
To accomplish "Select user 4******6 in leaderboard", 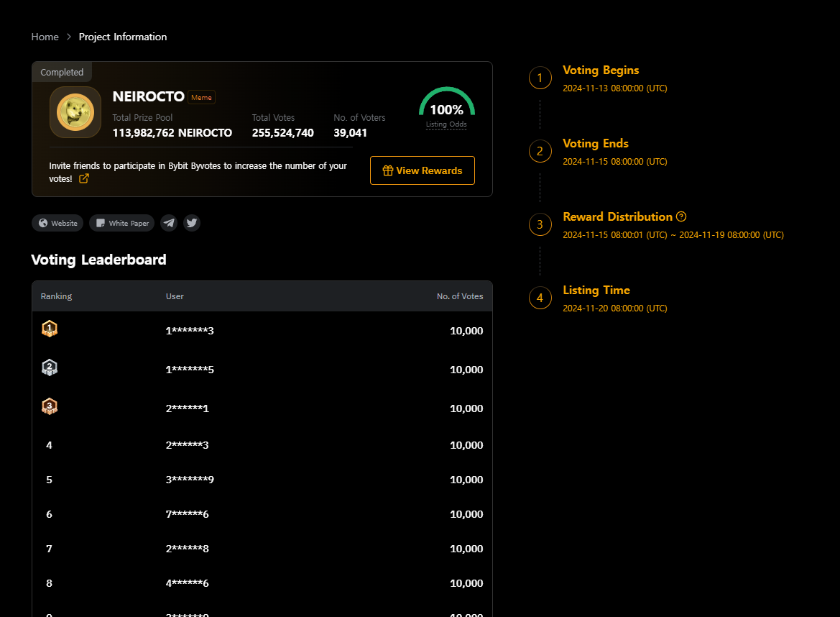I will coord(187,583).
